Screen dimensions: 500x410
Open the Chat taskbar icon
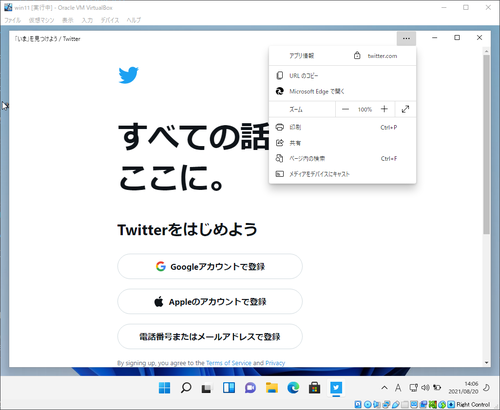point(250,388)
